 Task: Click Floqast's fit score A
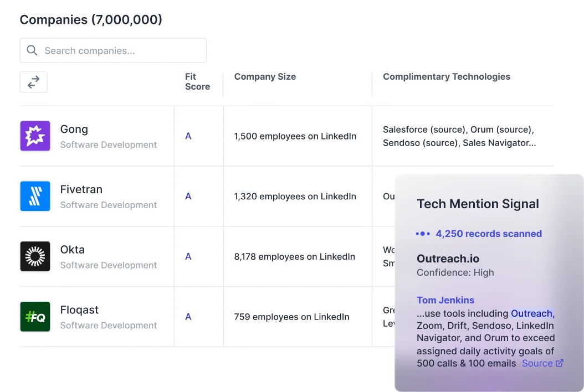[188, 317]
